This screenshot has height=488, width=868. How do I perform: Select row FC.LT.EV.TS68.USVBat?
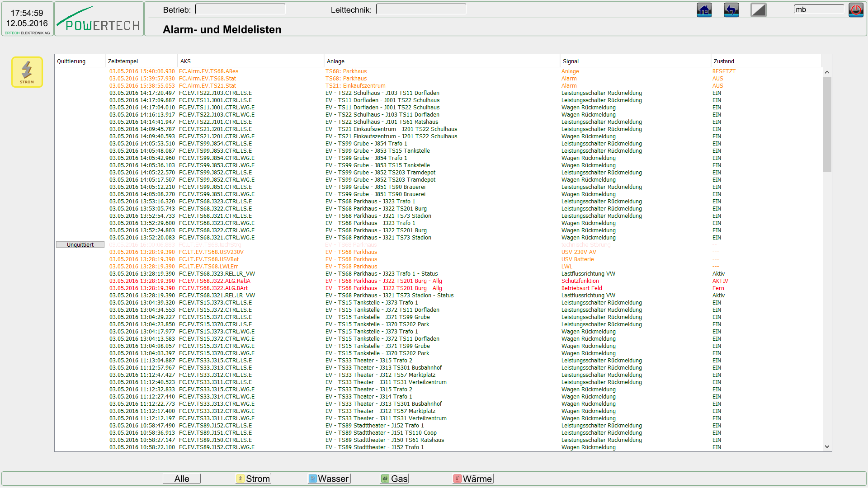pos(439,259)
